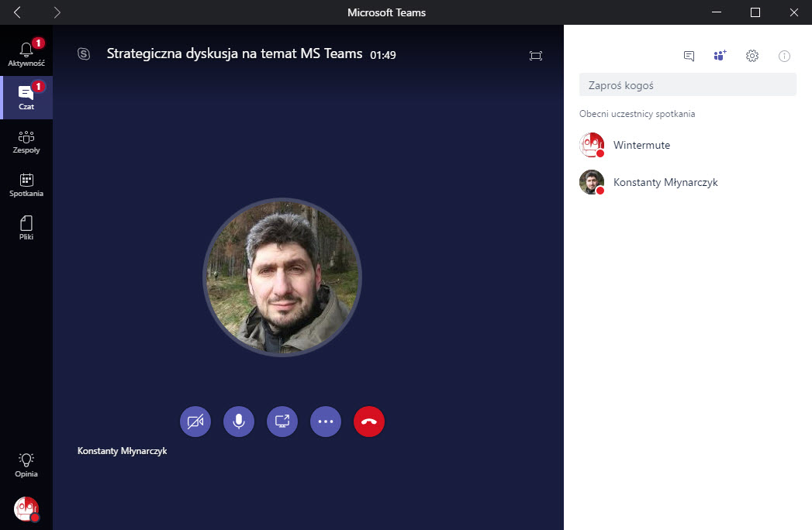The width and height of the screenshot is (812, 530).
Task: Select Konstanty Młynarczyk in participants list
Action: coord(688,182)
